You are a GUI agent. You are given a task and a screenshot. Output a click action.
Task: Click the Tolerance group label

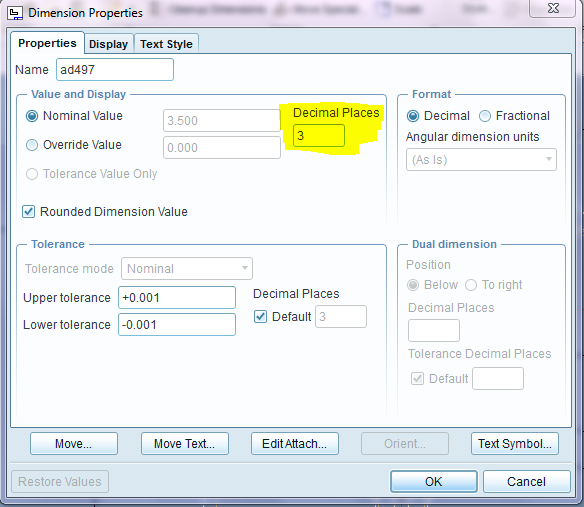58,244
